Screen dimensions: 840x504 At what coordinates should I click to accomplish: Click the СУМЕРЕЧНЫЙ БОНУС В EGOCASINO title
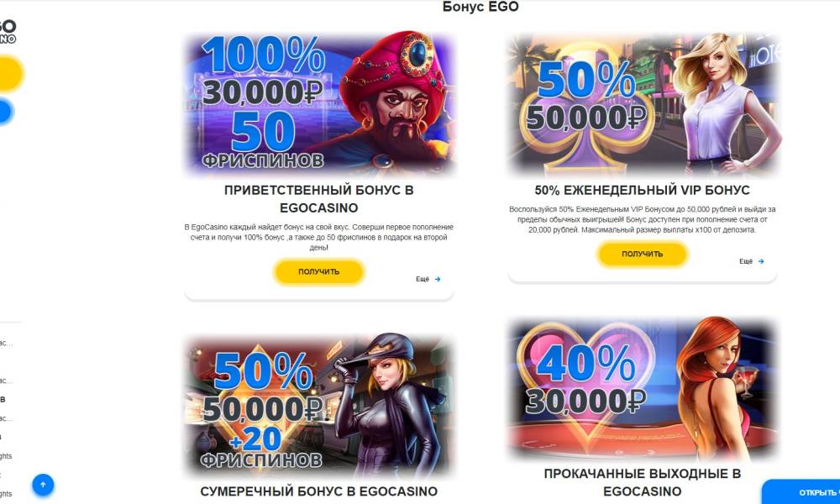319,491
